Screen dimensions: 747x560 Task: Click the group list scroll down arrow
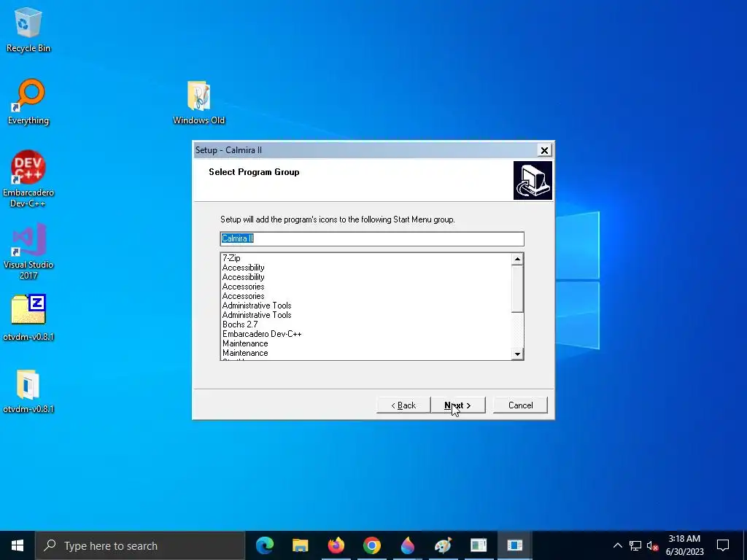point(517,354)
